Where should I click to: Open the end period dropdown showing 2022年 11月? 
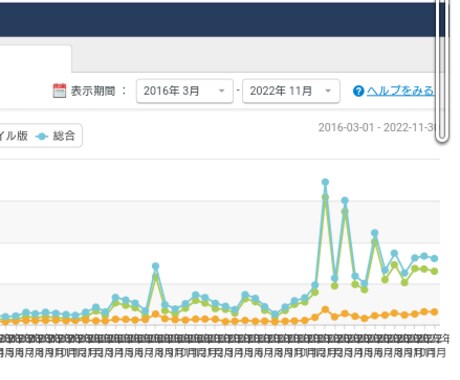click(291, 91)
